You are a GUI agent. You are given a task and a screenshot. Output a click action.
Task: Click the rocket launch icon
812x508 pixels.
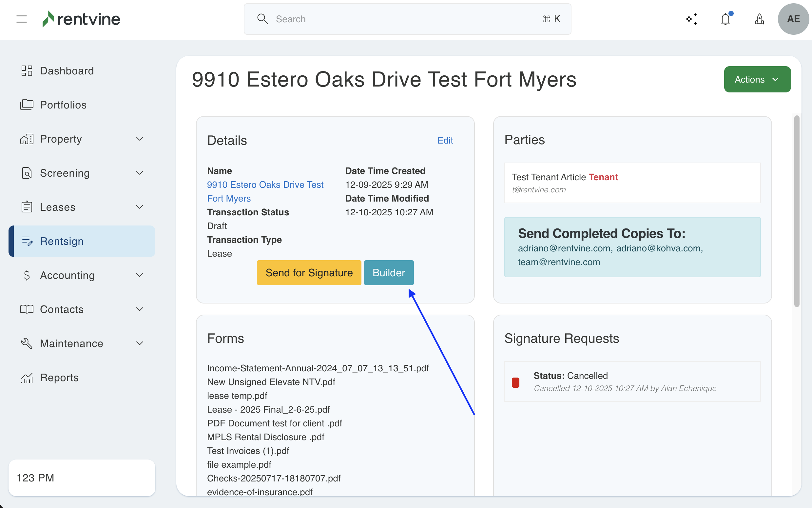coord(759,19)
